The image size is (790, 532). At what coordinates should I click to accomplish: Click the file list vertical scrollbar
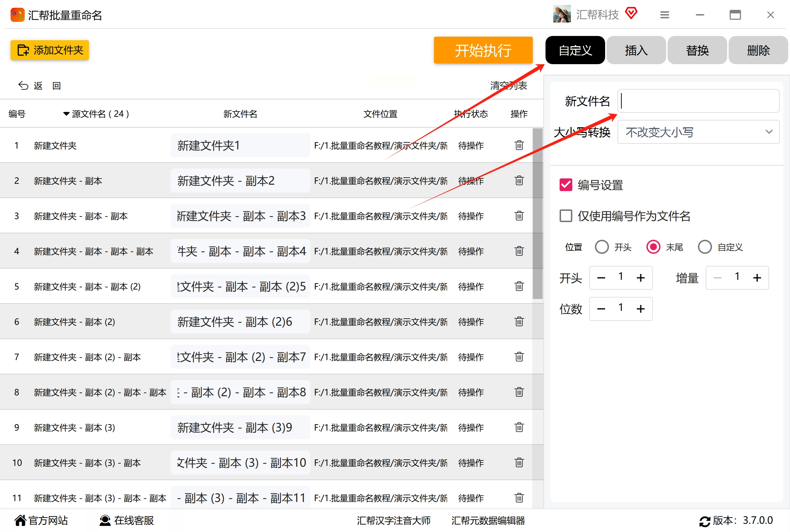[537, 214]
